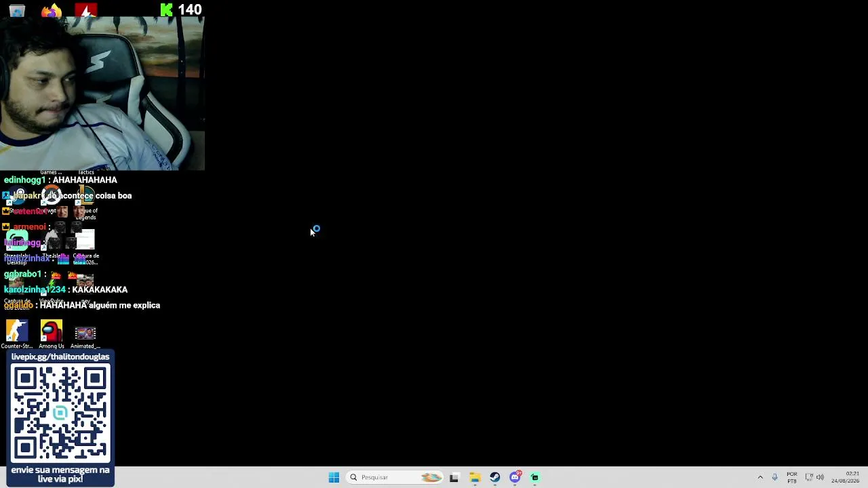Open the Among Us desktop shortcut
The width and height of the screenshot is (868, 488).
pos(52,334)
